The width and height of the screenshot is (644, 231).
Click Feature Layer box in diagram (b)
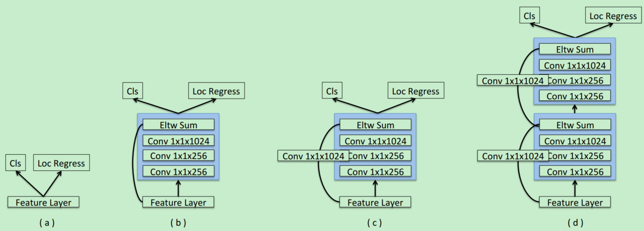coord(178,202)
